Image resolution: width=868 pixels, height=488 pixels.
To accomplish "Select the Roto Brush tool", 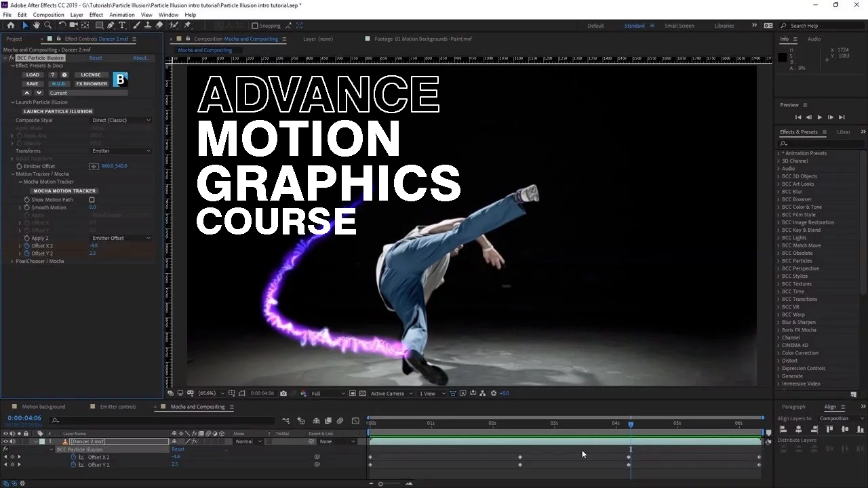I will 174,25.
